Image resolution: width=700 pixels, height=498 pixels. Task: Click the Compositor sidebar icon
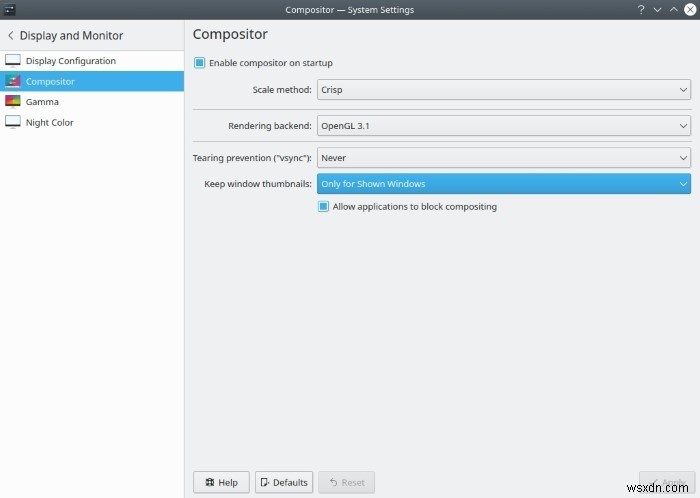(12, 81)
